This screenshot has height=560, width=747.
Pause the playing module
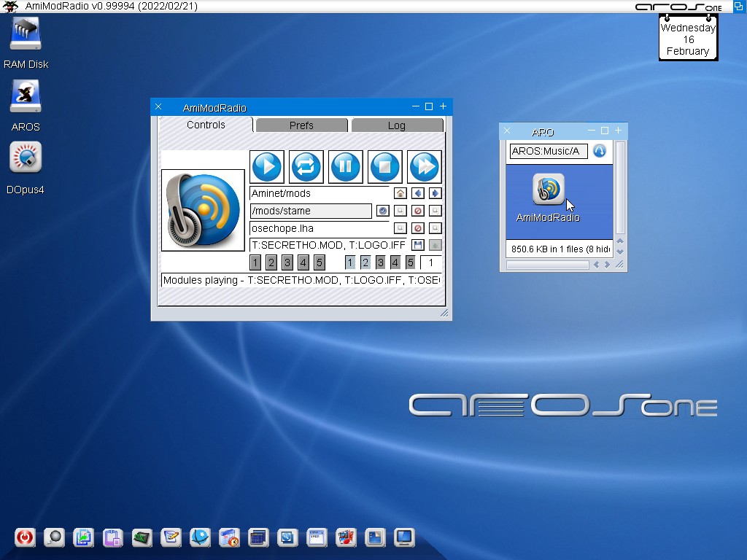[x=346, y=167]
